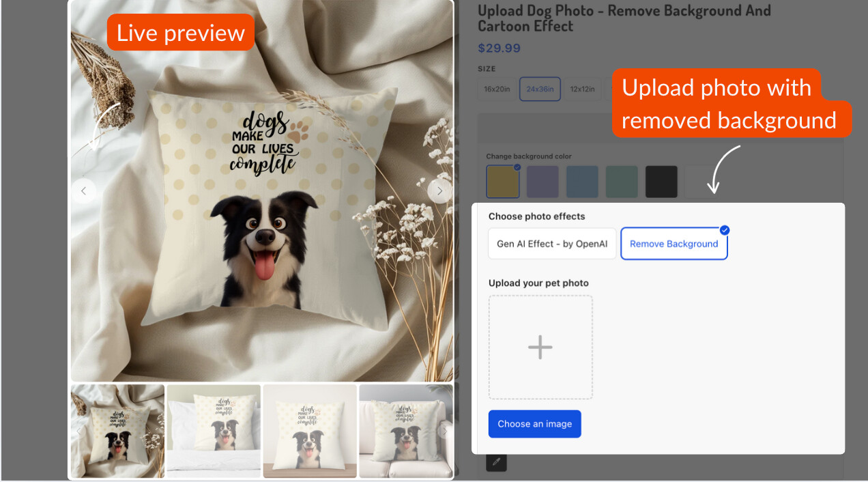The image size is (868, 482).
Task: Click the plus icon in the upload box
Action: click(x=540, y=347)
